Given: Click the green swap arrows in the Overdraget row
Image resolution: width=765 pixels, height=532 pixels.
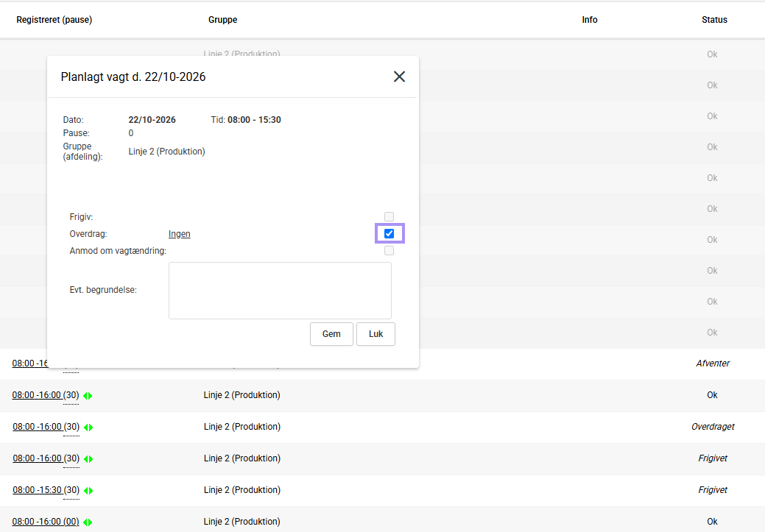Looking at the screenshot, I should (88, 428).
